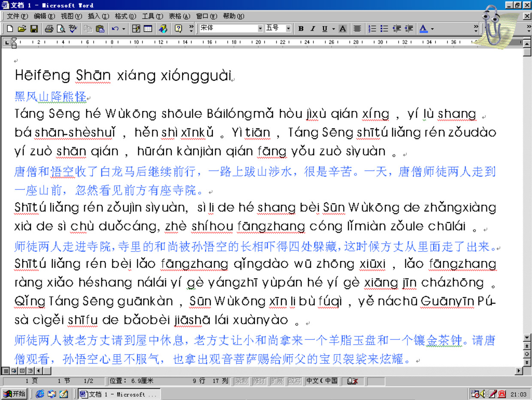Open the 文件 (File) menu
Viewport: 532px width, 400px height.
pos(17,16)
